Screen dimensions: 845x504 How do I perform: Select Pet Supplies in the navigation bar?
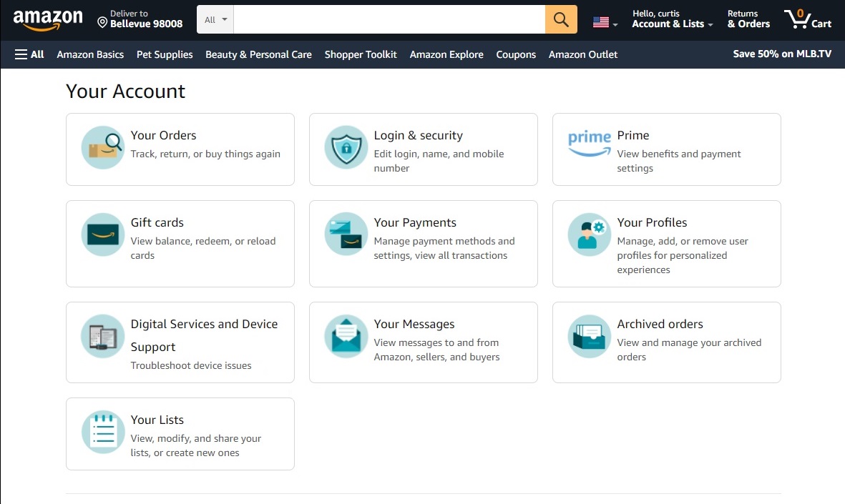[164, 54]
